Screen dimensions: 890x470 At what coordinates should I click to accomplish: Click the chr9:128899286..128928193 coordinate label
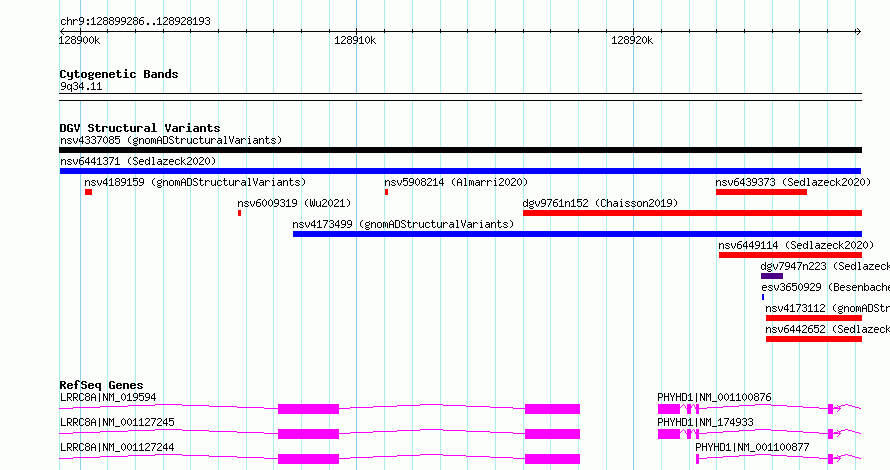[135, 21]
